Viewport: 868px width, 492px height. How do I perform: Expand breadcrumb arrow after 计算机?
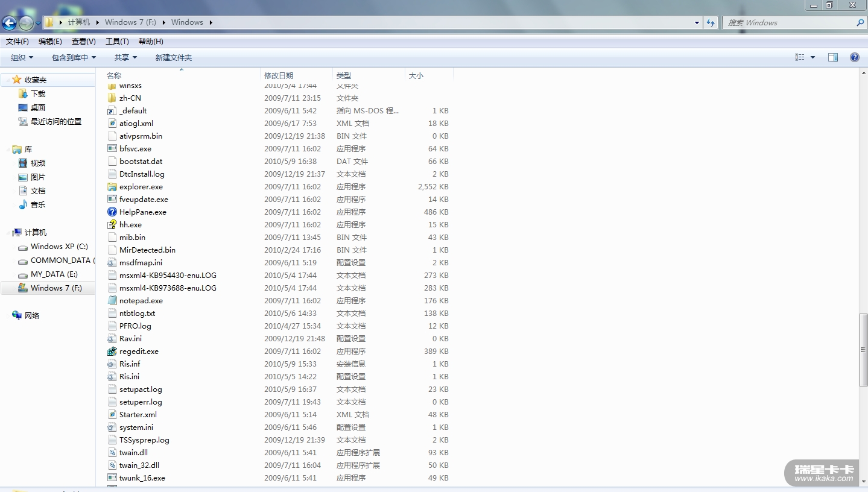tap(97, 22)
